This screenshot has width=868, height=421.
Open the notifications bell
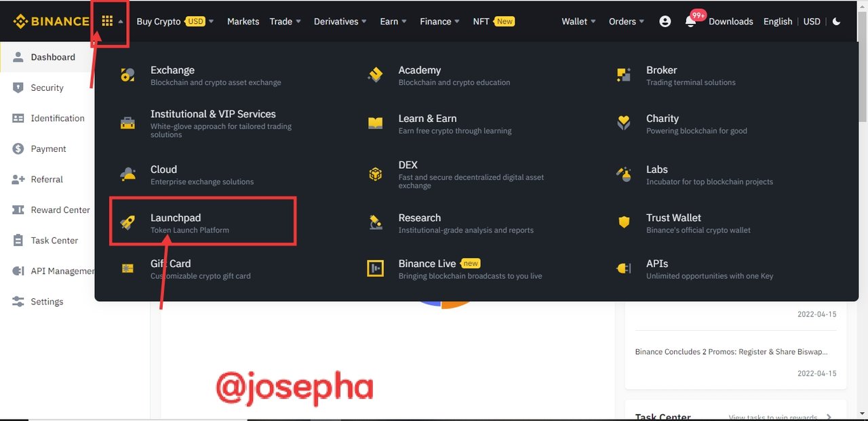click(x=690, y=22)
